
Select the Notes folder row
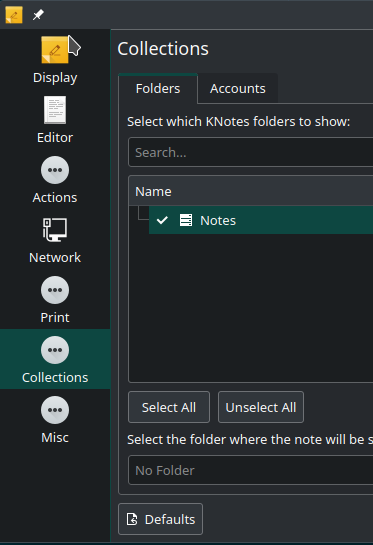pos(261,220)
